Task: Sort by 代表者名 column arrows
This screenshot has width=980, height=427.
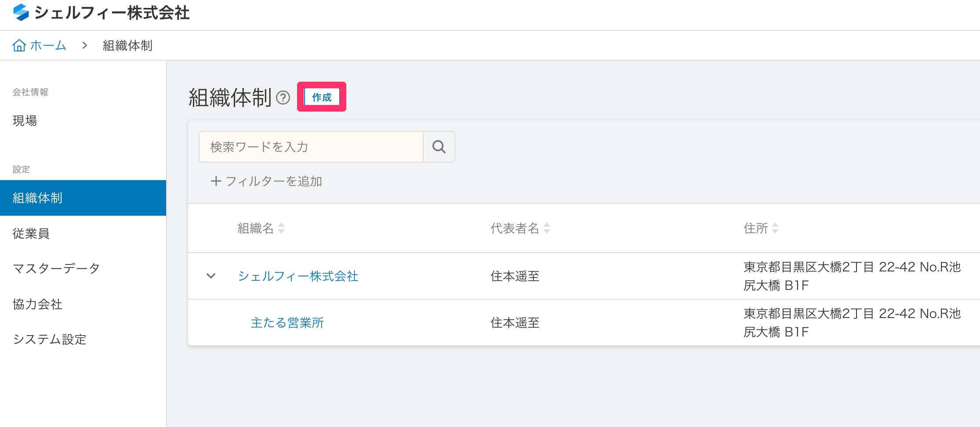Action: point(547,228)
